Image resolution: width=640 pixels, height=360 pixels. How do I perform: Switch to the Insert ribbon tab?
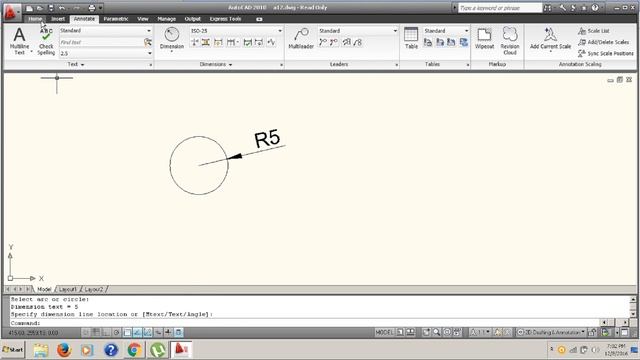pyautogui.click(x=58, y=19)
